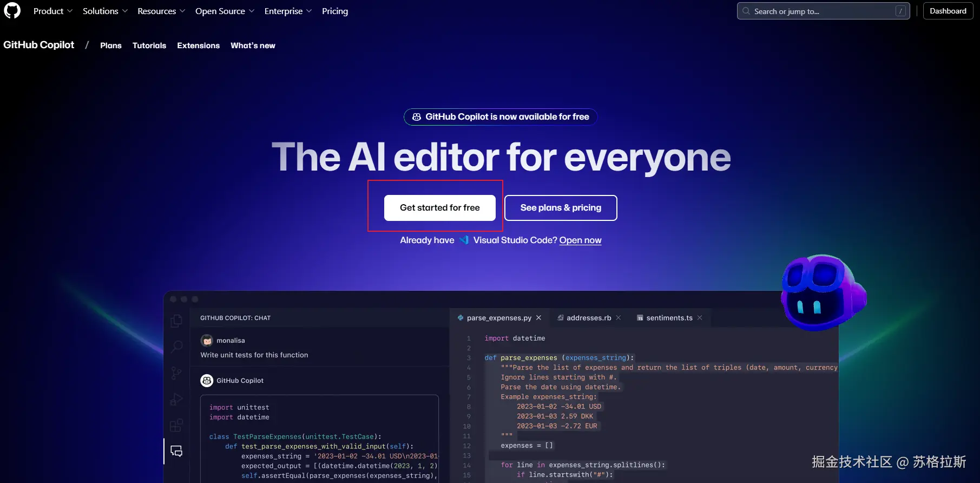
Task: Close the parse_expenses.py tab
Action: [x=538, y=318]
